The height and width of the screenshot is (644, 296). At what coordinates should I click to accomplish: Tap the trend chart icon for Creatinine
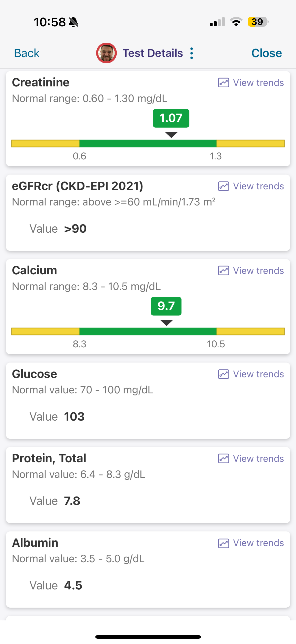point(223,82)
